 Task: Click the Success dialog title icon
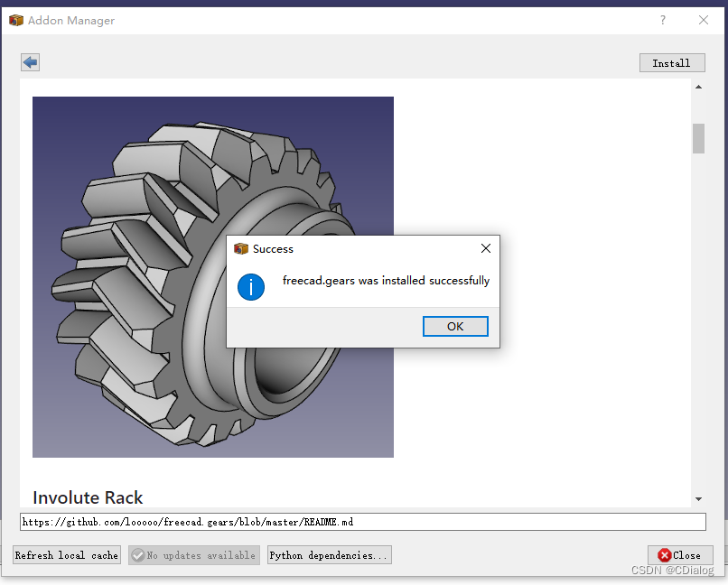coord(241,248)
